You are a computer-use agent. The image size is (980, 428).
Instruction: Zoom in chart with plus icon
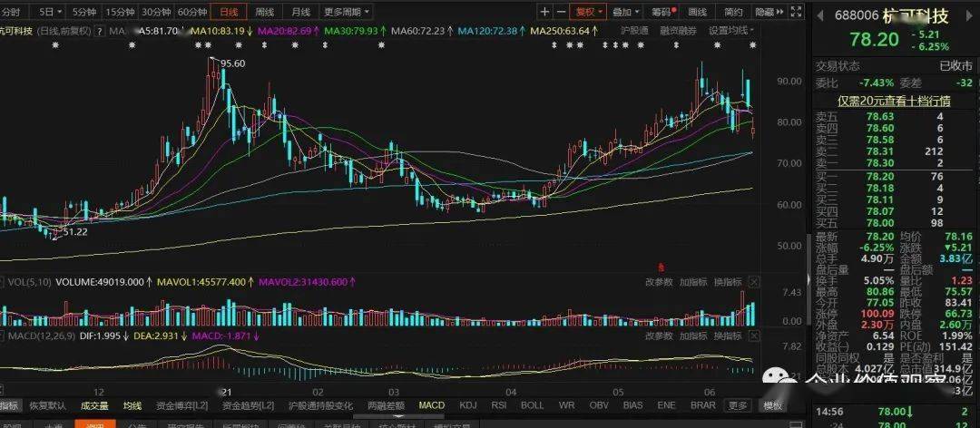click(545, 12)
